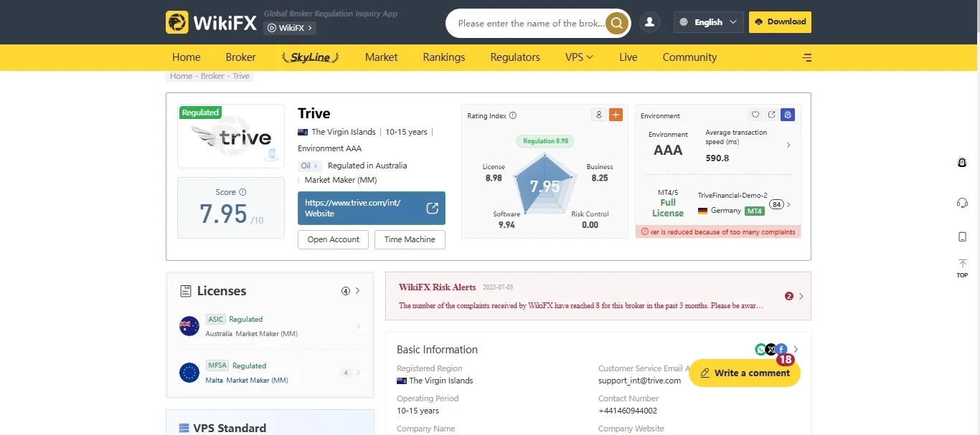
Task: Click the Oil tag chevron
Action: coord(316,166)
